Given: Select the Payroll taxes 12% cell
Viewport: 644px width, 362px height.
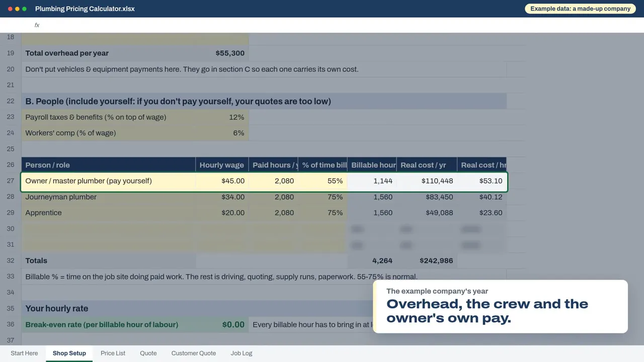Looking at the screenshot, I should click(222, 117).
